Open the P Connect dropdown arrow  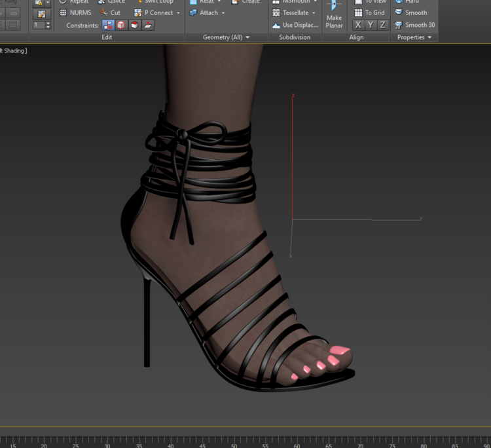click(178, 13)
